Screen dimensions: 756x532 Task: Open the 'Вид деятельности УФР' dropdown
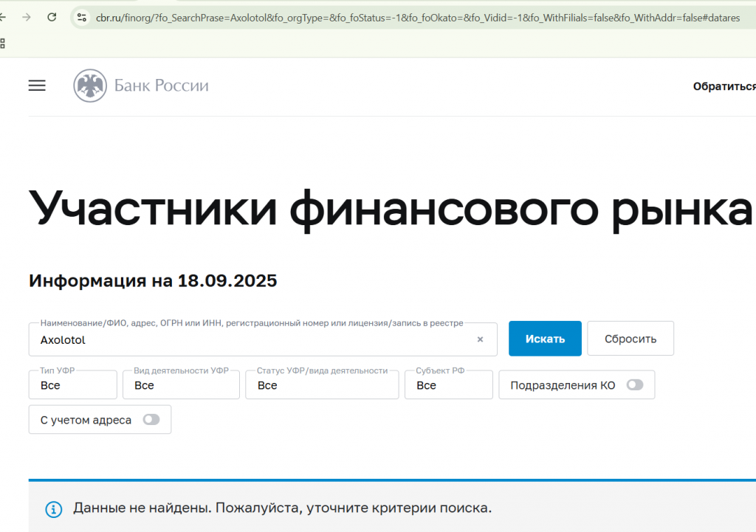click(x=181, y=385)
